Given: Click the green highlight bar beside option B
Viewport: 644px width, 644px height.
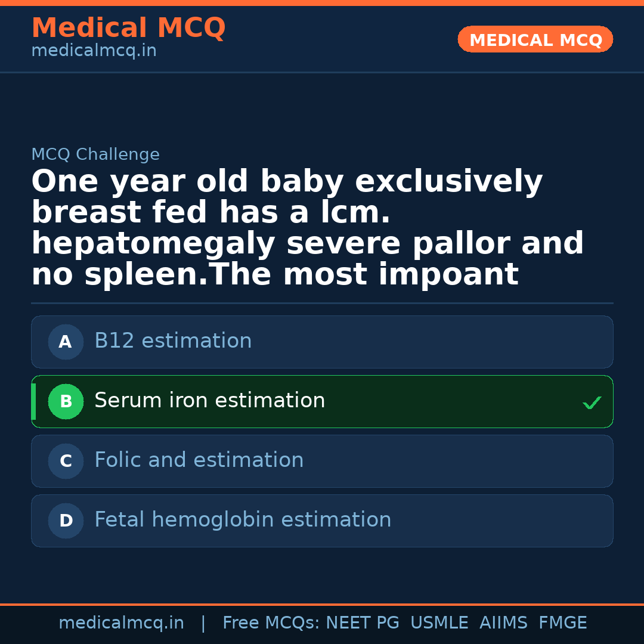Looking at the screenshot, I should coord(33,401).
